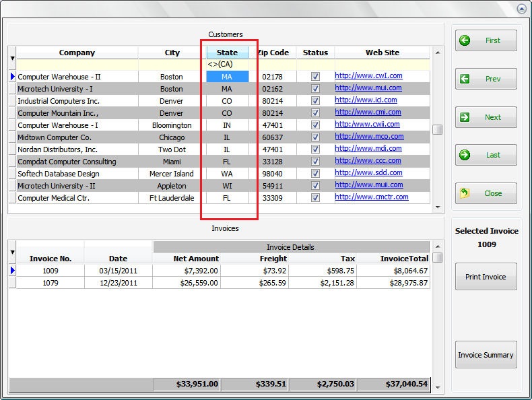Open the http://www.mco.com link
This screenshot has height=400, width=532.
tap(369, 137)
